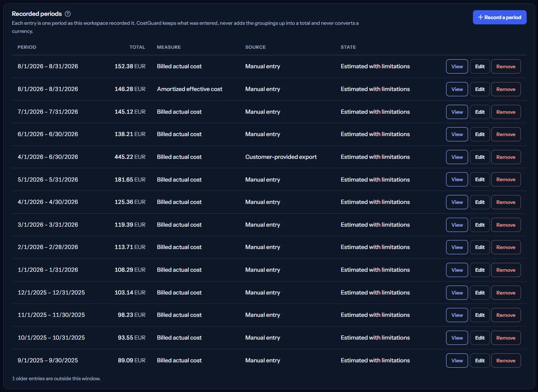
Task: Click the TOTAL column header
Action: (137, 48)
